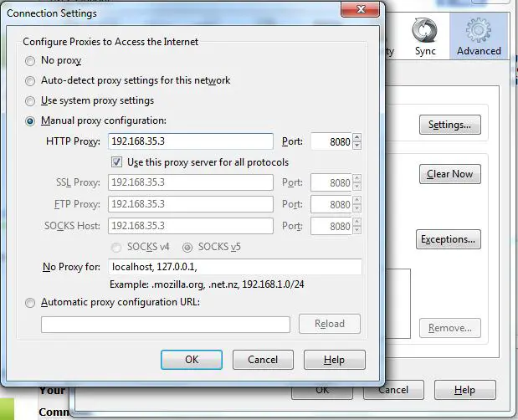The height and width of the screenshot is (420, 518).
Task: Cancel the Connection Settings dialog
Action: (263, 360)
